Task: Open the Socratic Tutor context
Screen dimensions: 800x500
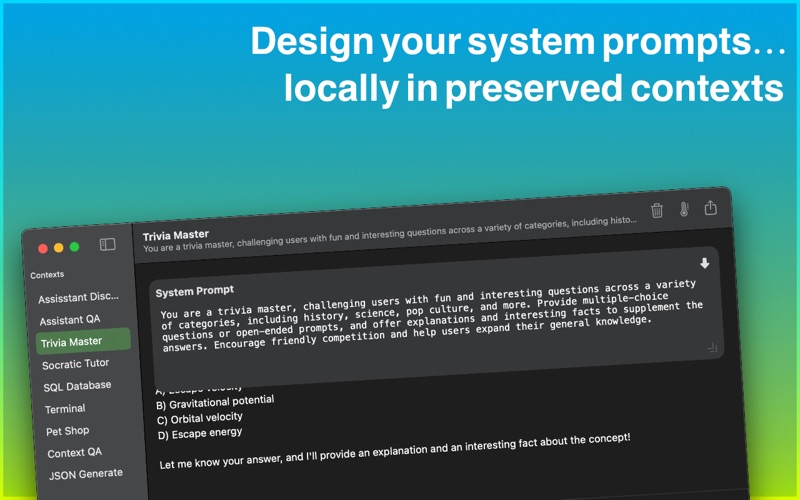Action: (x=76, y=364)
